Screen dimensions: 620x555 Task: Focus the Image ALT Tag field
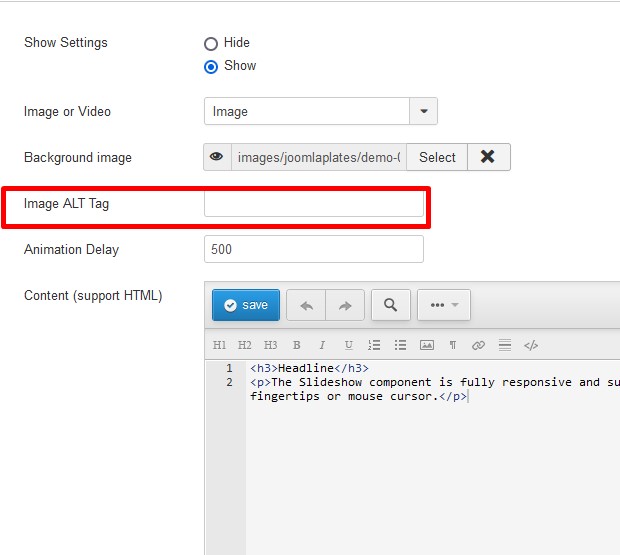click(x=314, y=203)
